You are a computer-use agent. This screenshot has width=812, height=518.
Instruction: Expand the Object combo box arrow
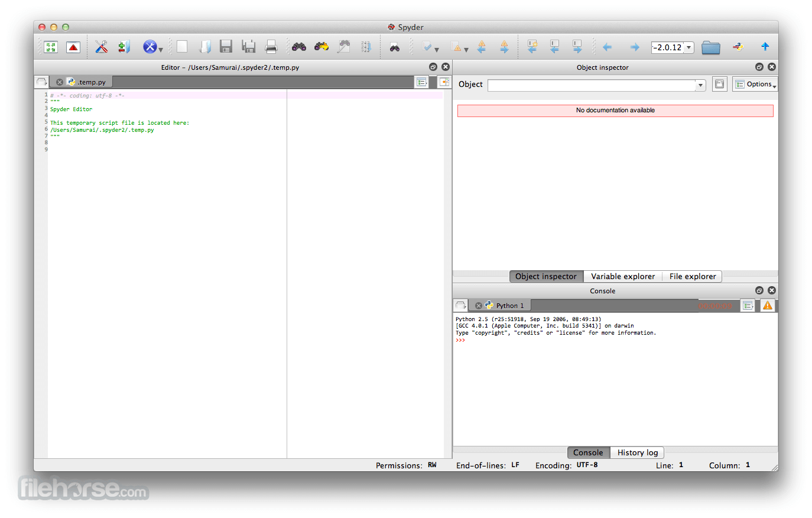tap(700, 85)
